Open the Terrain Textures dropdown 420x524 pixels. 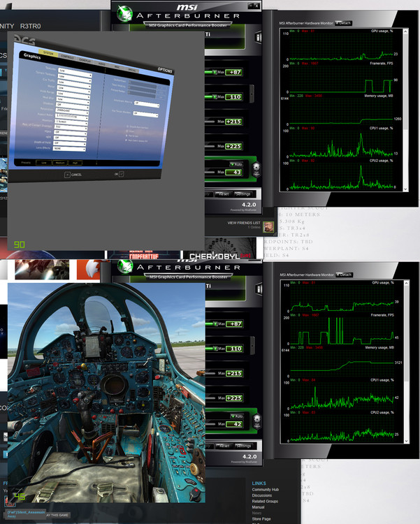(75, 78)
